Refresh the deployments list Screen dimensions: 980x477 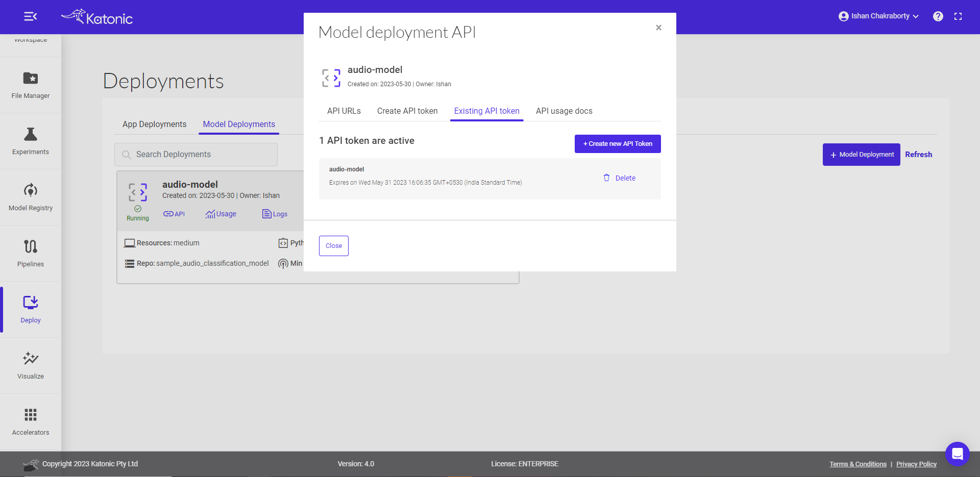918,155
